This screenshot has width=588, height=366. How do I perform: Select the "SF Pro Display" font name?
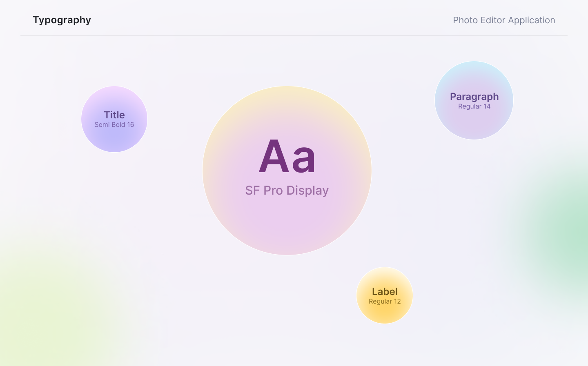[287, 191]
